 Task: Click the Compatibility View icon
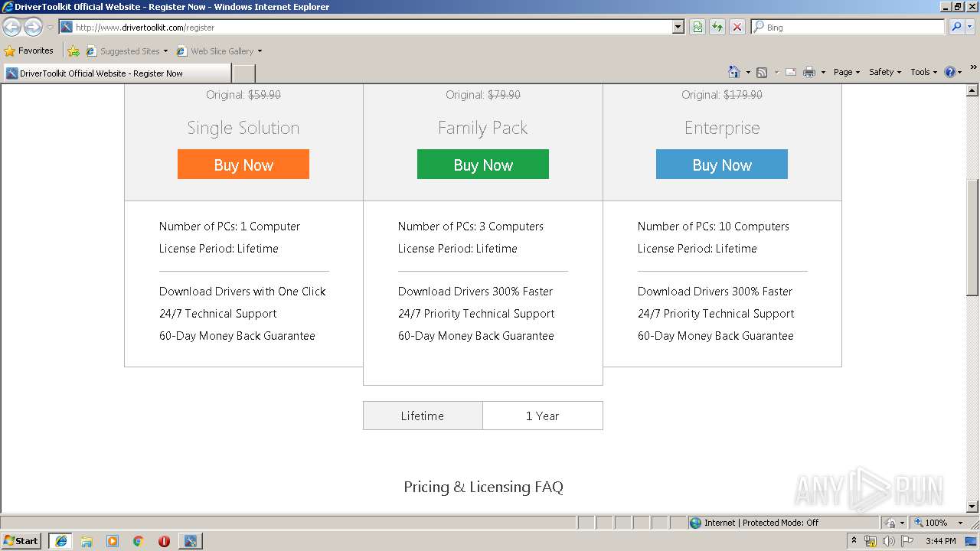697,27
